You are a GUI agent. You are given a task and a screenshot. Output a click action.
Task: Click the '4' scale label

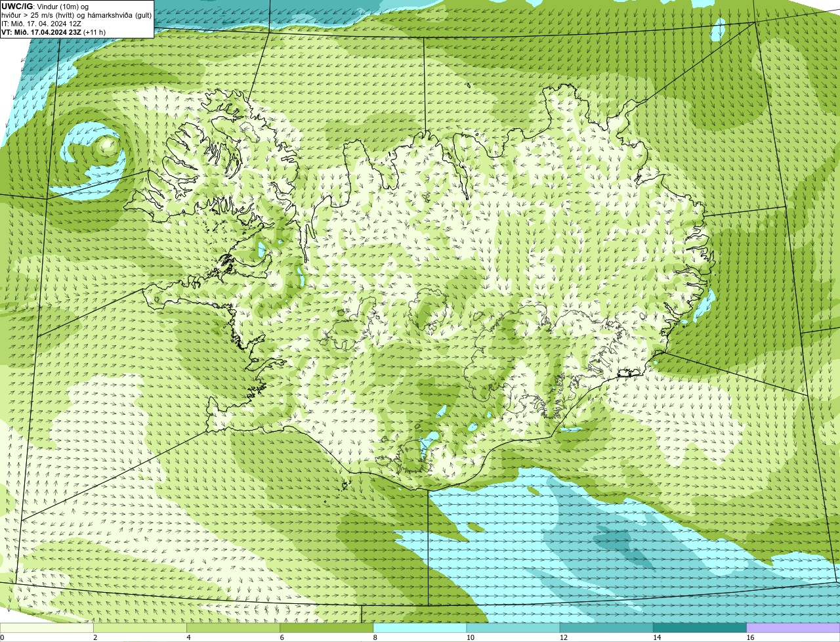pyautogui.click(x=188, y=637)
